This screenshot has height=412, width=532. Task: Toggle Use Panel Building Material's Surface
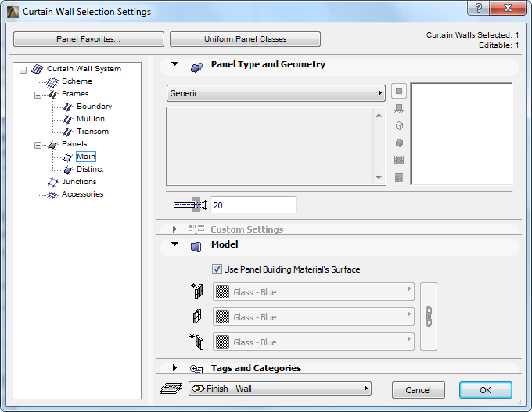coord(217,269)
